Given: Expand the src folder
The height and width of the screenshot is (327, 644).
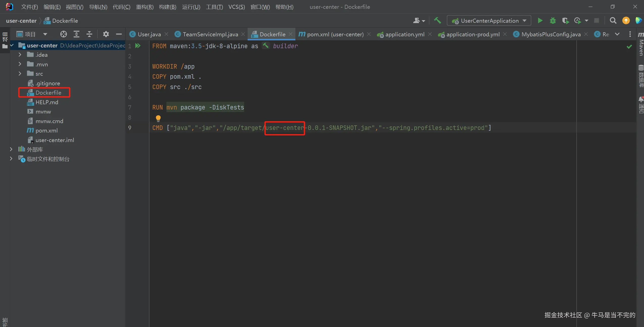Looking at the screenshot, I should (x=20, y=74).
